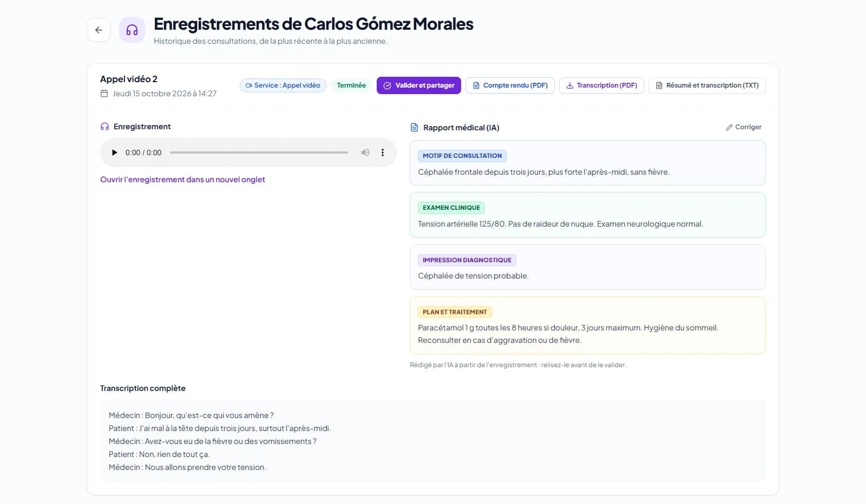The width and height of the screenshot is (866, 504).
Task: Click the Service : Appel vidéo badge
Action: [283, 85]
